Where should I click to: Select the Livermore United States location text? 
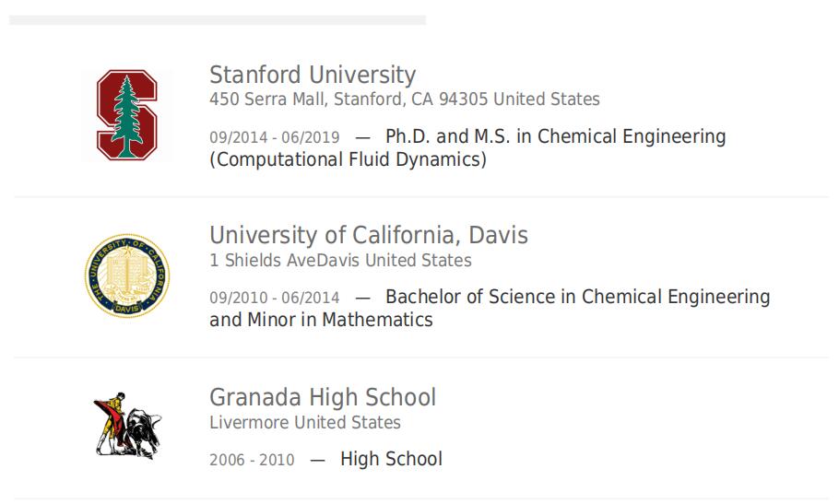tap(305, 422)
